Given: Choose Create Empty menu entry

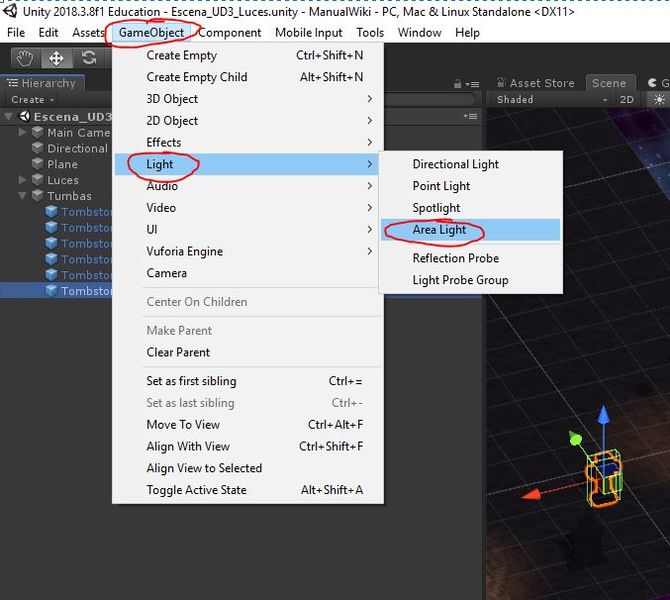Looking at the screenshot, I should click(248, 55).
